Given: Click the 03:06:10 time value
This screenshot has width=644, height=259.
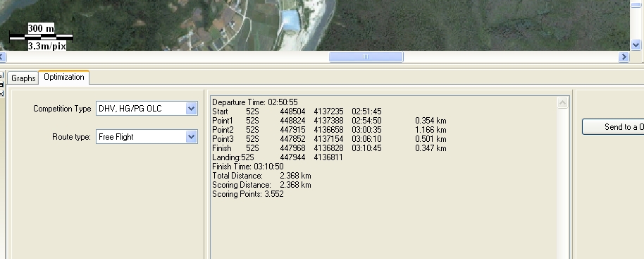Looking at the screenshot, I should coord(366,139).
